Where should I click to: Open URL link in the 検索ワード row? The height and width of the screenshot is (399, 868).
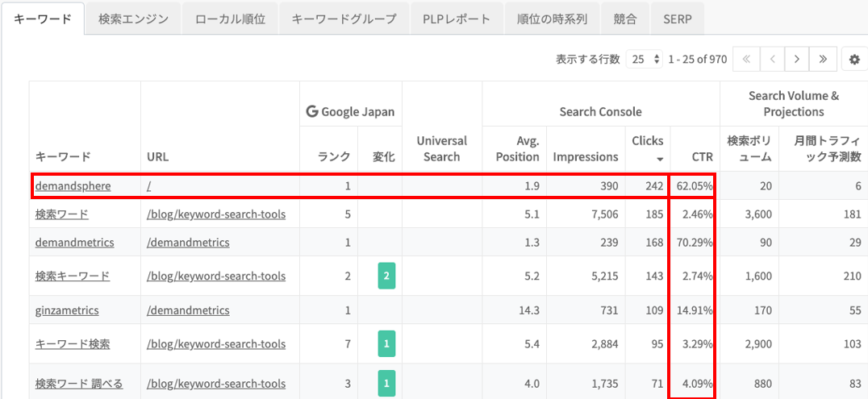click(216, 214)
